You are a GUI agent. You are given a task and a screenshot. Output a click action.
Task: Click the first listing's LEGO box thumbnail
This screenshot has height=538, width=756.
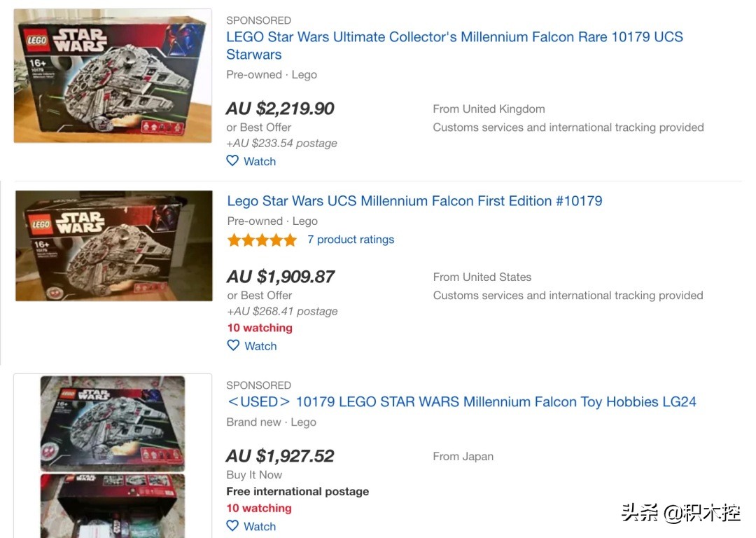coord(113,76)
